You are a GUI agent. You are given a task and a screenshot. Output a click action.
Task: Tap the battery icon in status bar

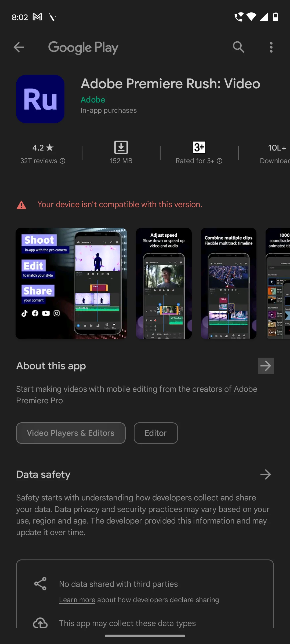pyautogui.click(x=275, y=17)
